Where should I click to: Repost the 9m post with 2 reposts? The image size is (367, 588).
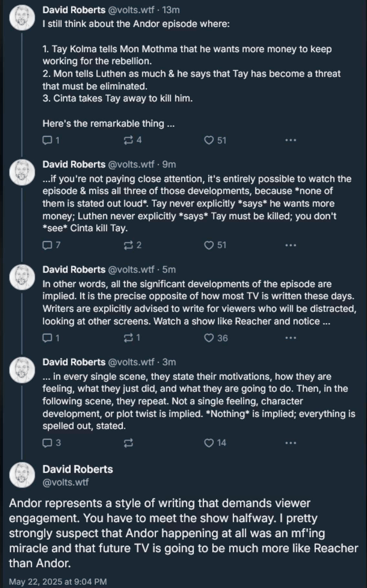128,245
